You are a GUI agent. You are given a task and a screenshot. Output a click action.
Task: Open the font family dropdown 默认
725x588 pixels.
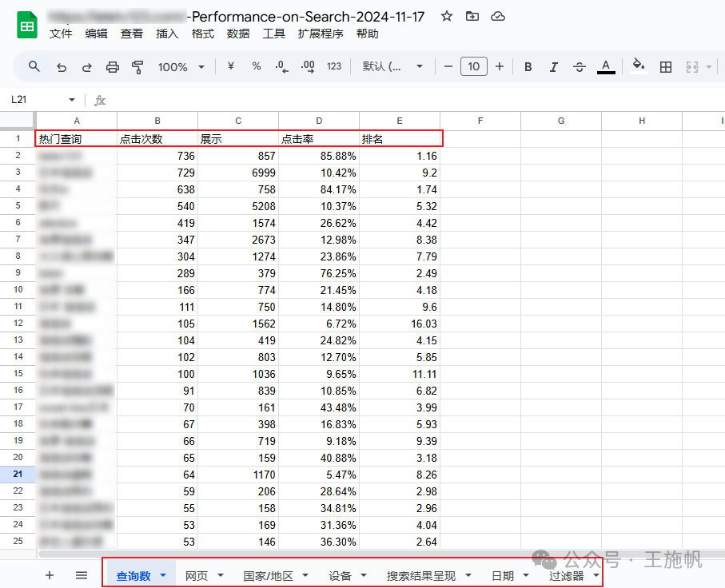pos(392,66)
